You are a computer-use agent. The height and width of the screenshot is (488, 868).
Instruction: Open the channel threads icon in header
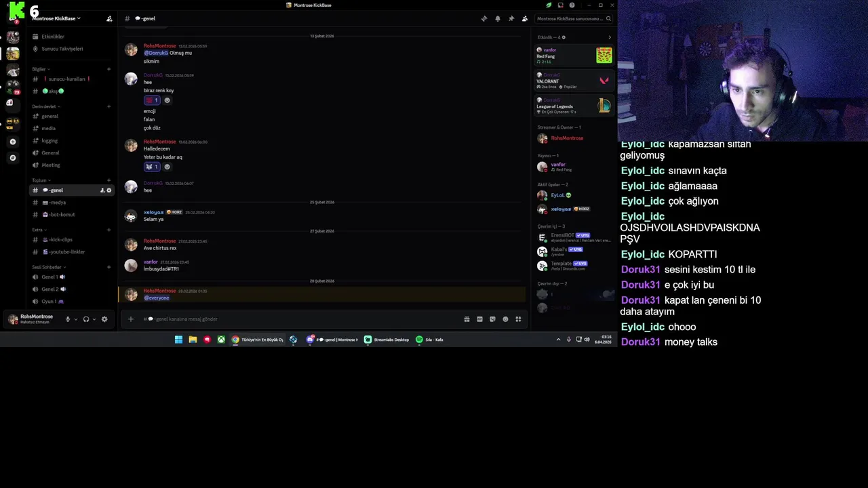(x=484, y=19)
